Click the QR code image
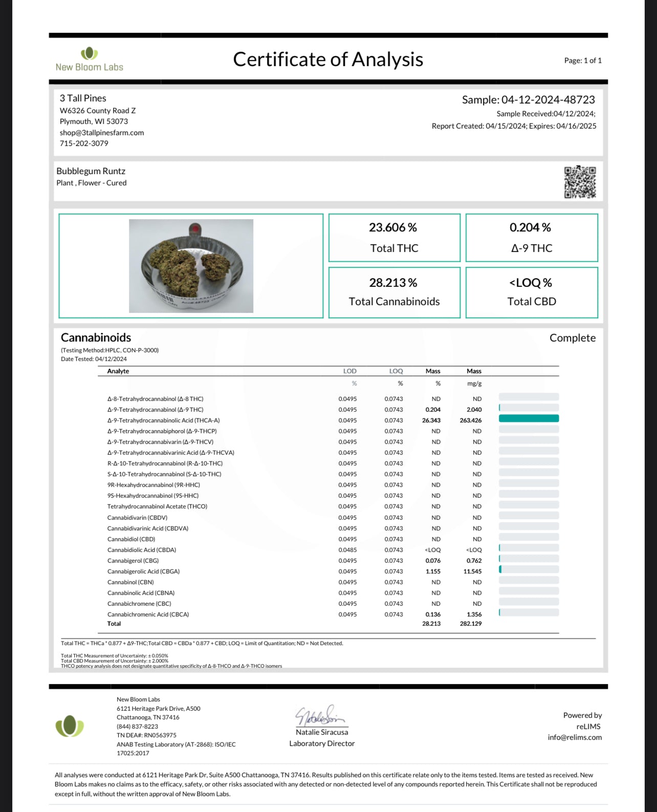 (580, 182)
